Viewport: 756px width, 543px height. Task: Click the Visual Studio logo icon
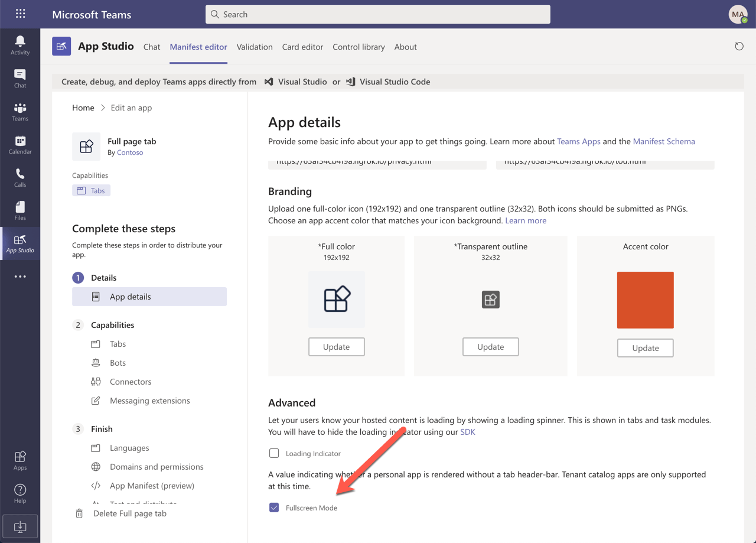click(269, 82)
